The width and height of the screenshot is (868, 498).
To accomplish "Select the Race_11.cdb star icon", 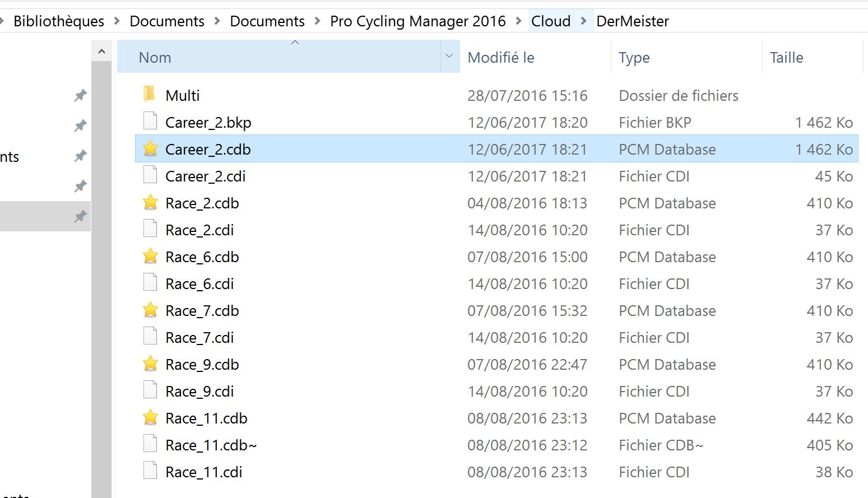I will [150, 418].
